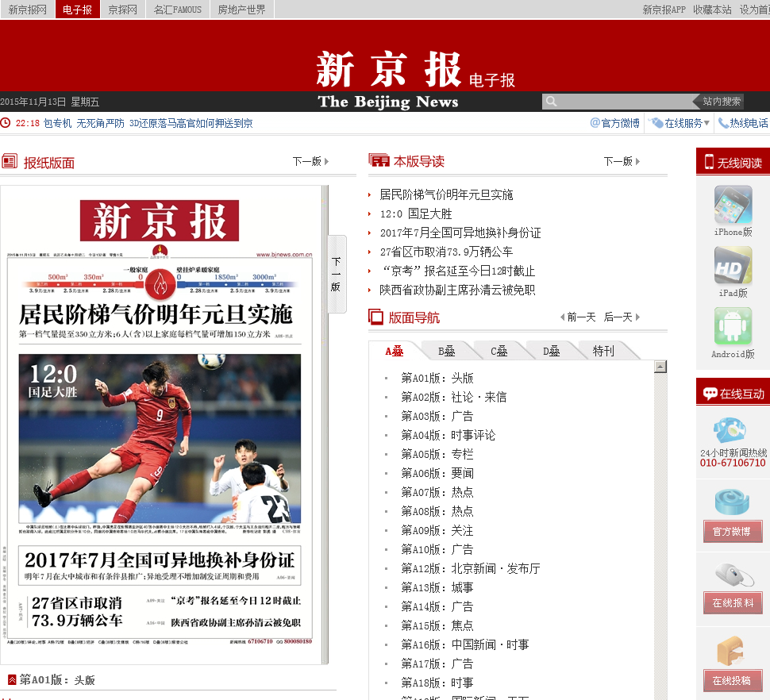Viewport: 770px width, 700px height.
Task: Open 第A06版：要闻
Action: pos(437,474)
